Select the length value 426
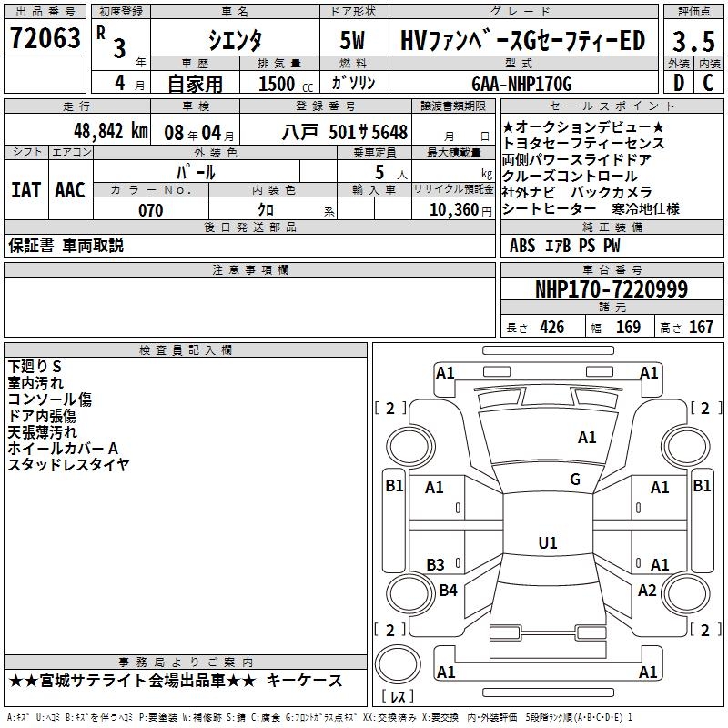The height and width of the screenshot is (728, 728). point(552,327)
